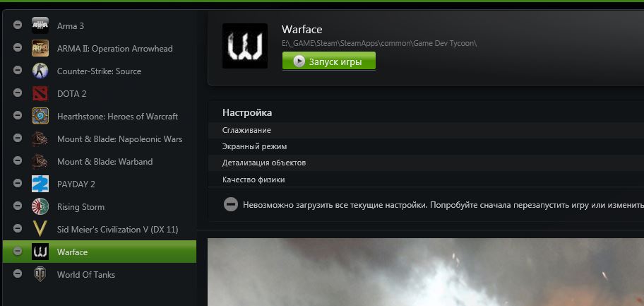Screen dimensions: 644x306
Task: Click the Warface icon in the list
Action: [40, 252]
